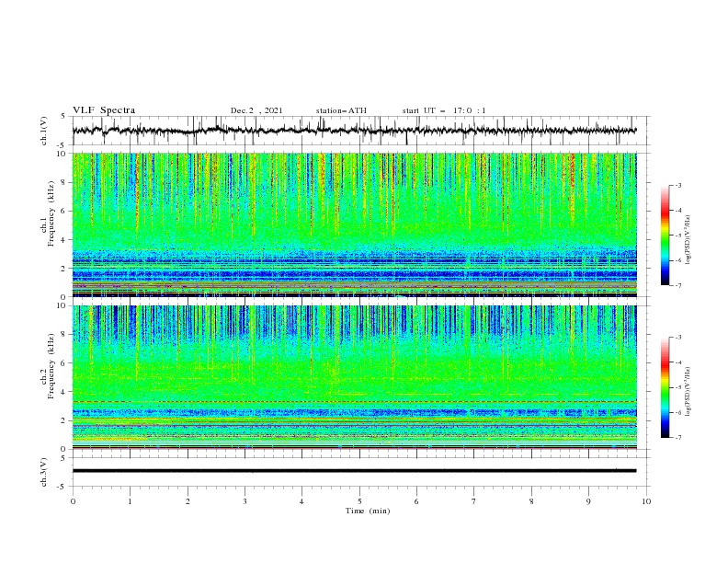Click the "-7" label on upper colorbar
Screen dimensions: 728x563
click(677, 285)
